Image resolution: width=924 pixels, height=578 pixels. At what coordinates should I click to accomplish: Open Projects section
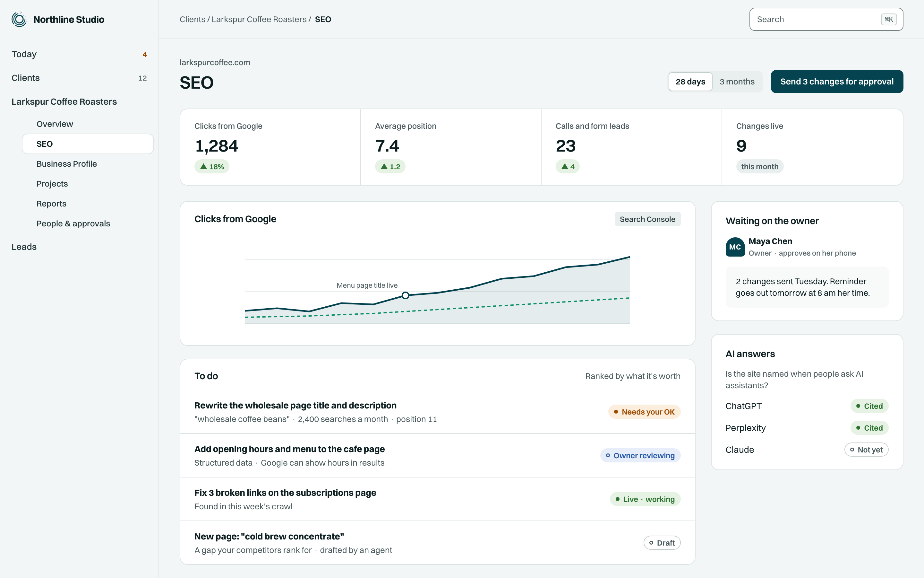88,183
